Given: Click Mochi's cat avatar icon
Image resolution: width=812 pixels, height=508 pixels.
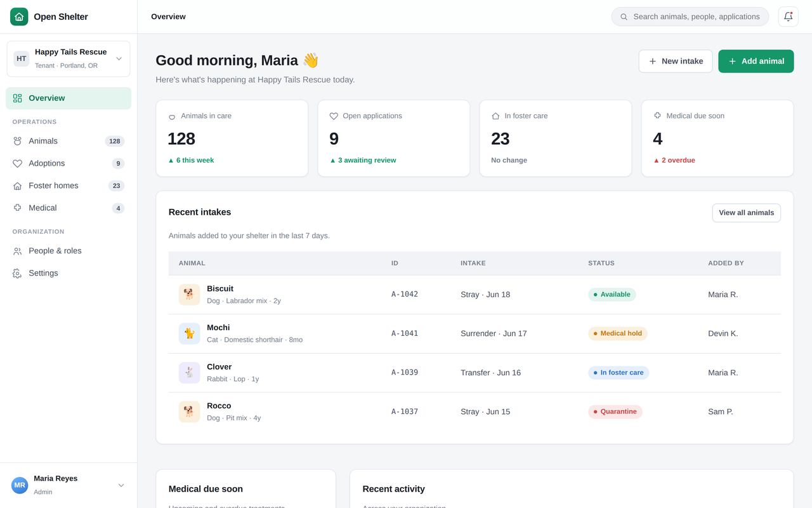Looking at the screenshot, I should (x=189, y=333).
